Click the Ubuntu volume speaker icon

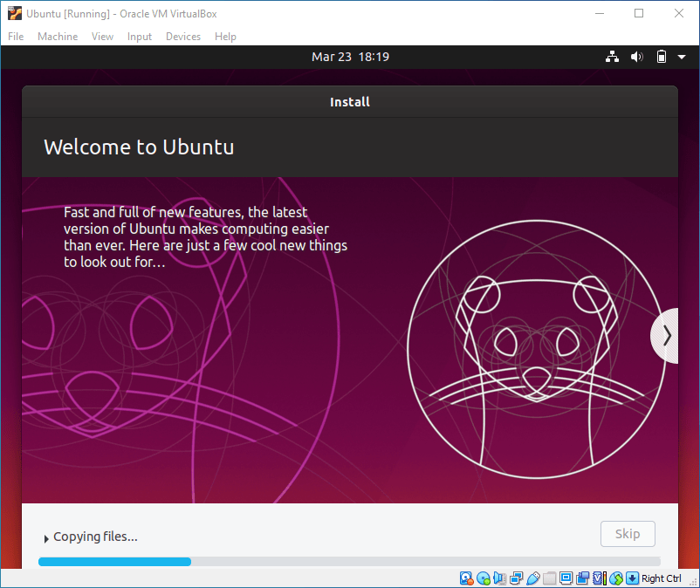point(636,57)
